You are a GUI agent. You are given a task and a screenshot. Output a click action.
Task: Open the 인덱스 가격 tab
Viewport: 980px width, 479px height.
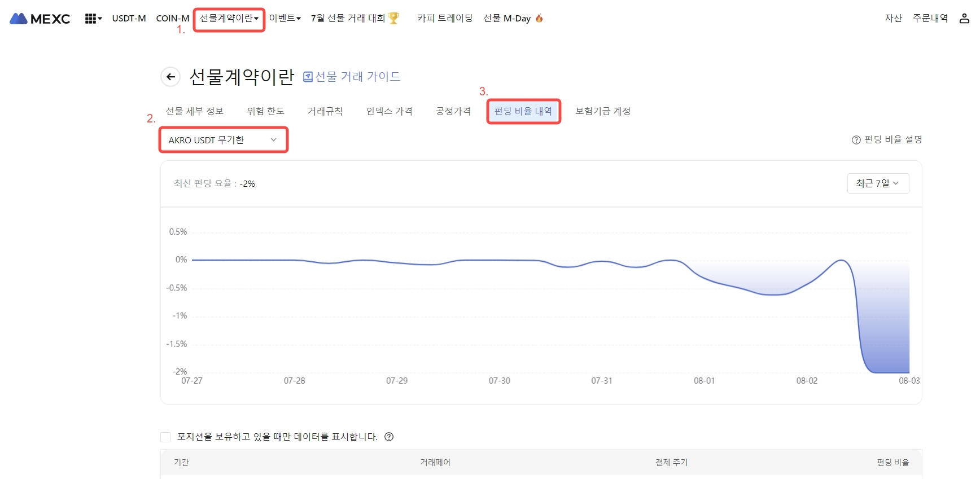(x=389, y=111)
